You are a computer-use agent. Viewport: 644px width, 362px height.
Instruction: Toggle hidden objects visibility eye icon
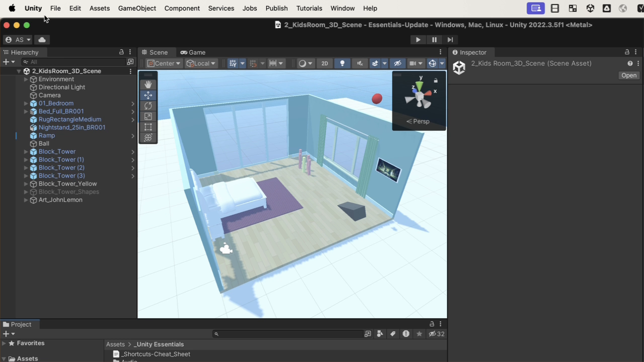coord(397,63)
